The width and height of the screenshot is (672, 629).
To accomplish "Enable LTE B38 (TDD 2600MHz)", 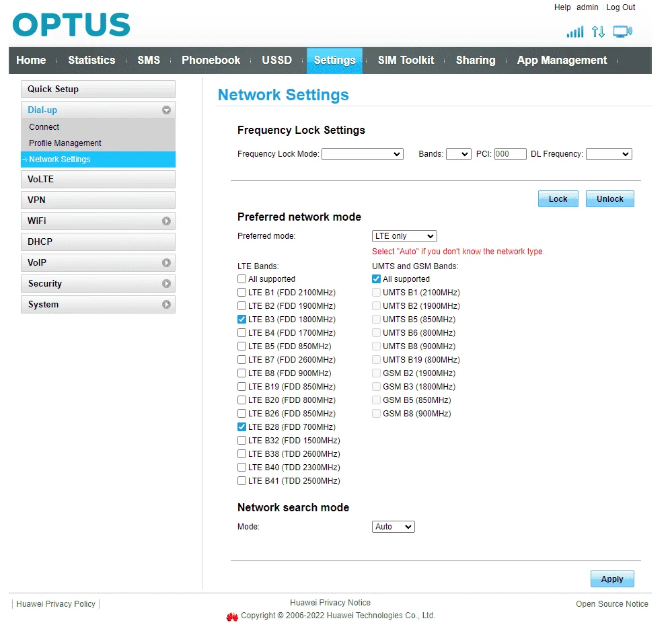I will (241, 453).
